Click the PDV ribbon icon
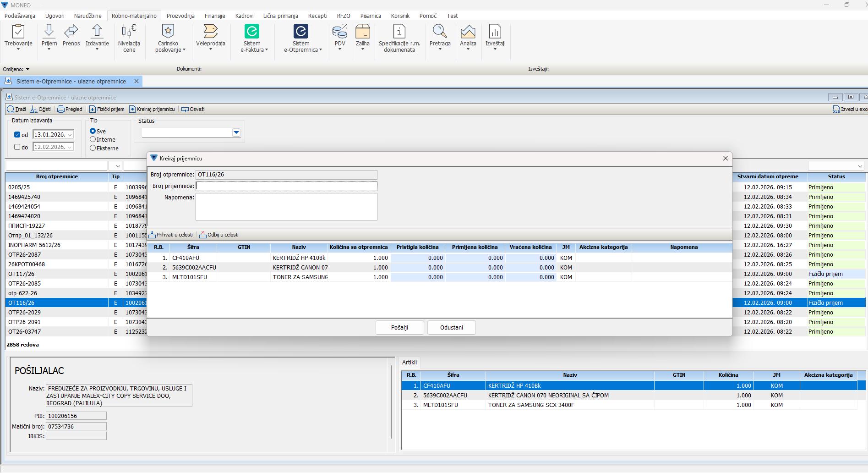868x473 pixels. (339, 32)
